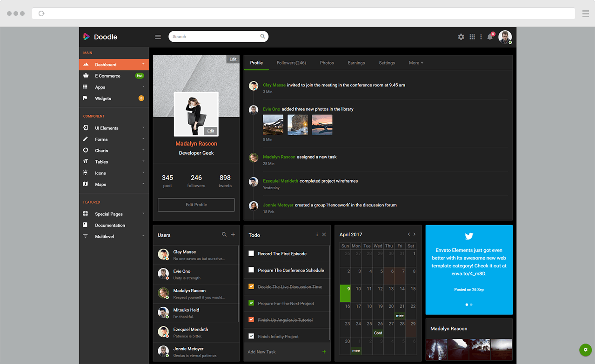Open the green floating settings button
This screenshot has width=595, height=364.
[x=585, y=350]
